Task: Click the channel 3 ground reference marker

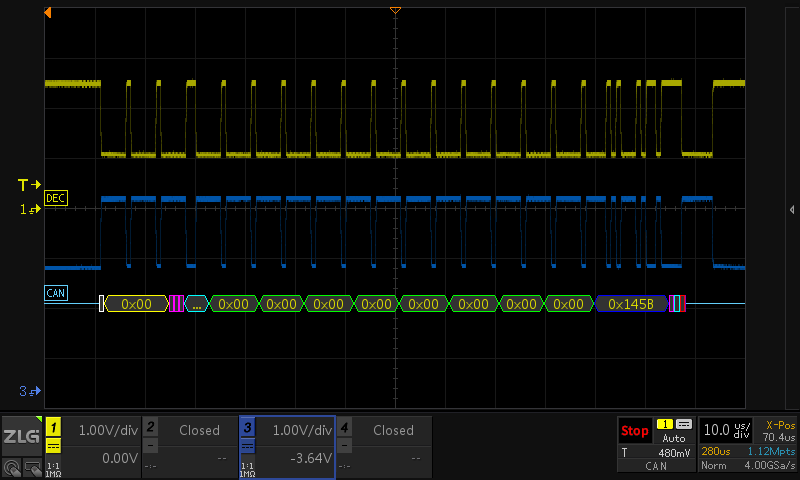Action: pyautogui.click(x=32, y=390)
